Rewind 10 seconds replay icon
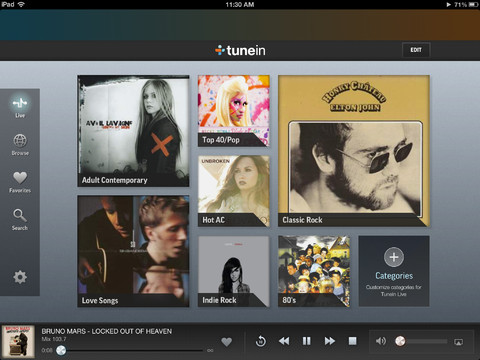Screen dimensions: 480x360 point(261,341)
